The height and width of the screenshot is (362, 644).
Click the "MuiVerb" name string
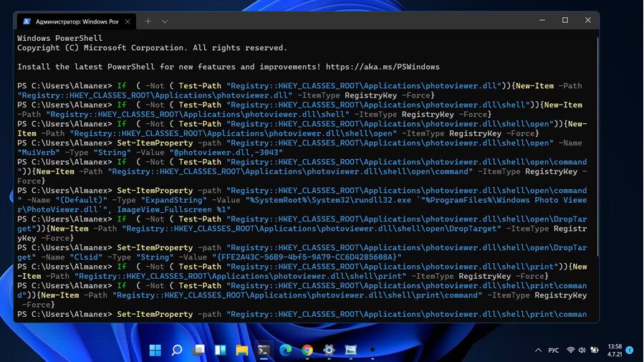pyautogui.click(x=39, y=153)
